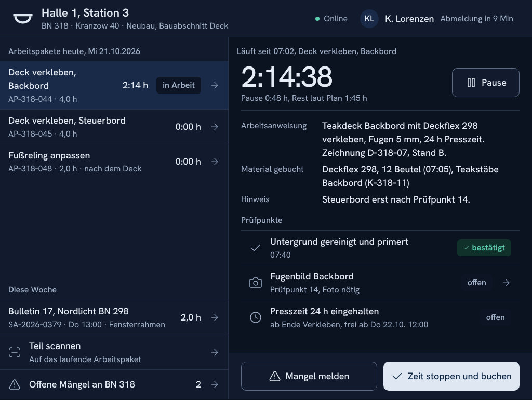The height and width of the screenshot is (400, 532).
Task: Click Mangel melden button
Action: click(x=309, y=376)
